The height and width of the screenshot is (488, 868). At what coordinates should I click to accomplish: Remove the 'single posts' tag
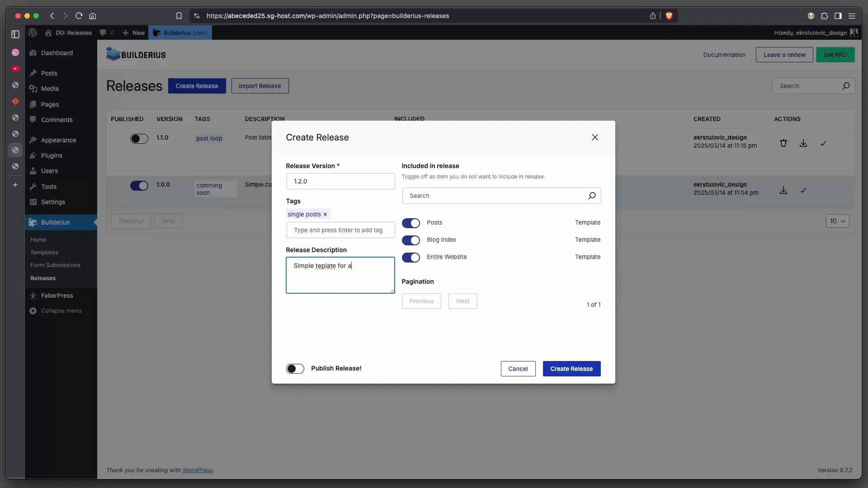325,215
